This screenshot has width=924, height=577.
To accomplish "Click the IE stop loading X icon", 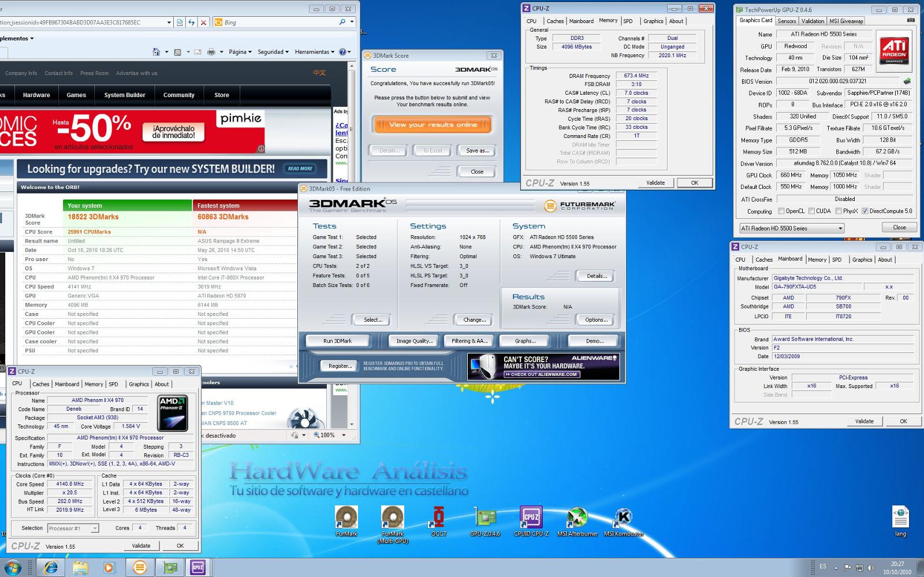I will click(x=203, y=22).
